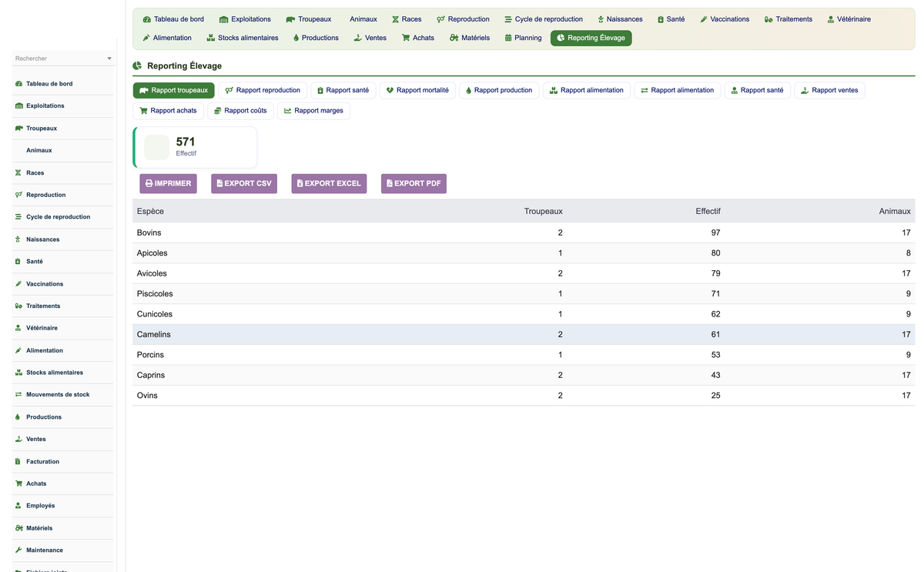This screenshot has height=572, width=924.
Task: Click the Exploitations barn icon in the top navigation
Action: coord(223,19)
